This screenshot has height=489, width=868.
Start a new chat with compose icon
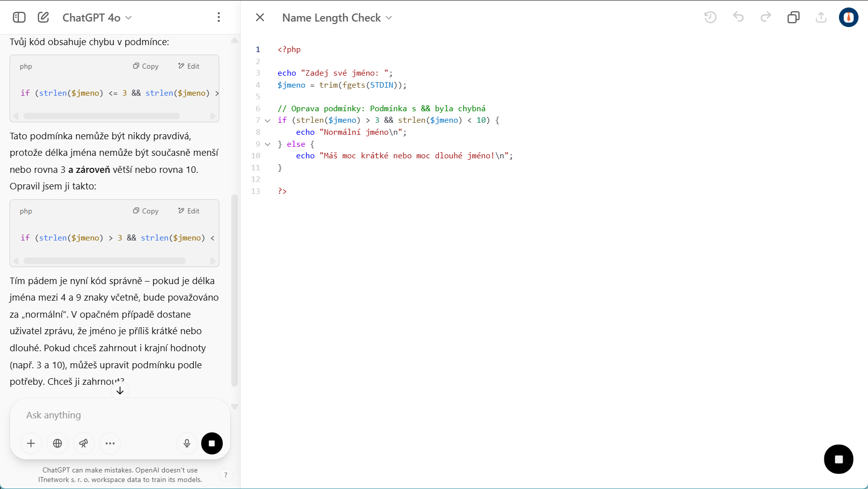point(44,18)
